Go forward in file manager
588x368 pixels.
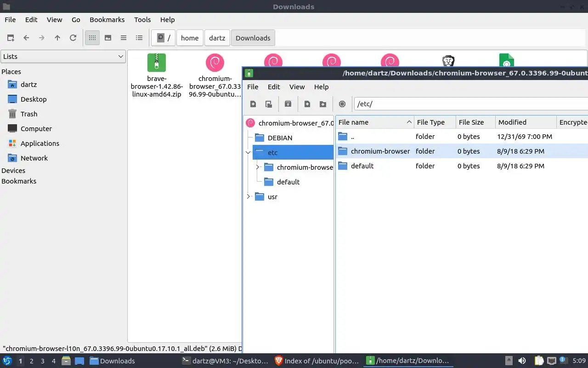(x=42, y=38)
